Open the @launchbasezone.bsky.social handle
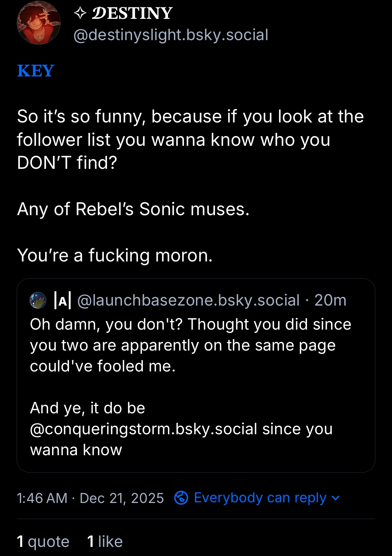The image size is (392, 556). [x=188, y=300]
